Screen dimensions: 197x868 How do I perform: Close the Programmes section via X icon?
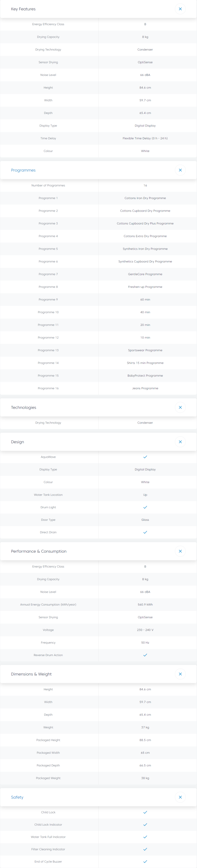180,170
